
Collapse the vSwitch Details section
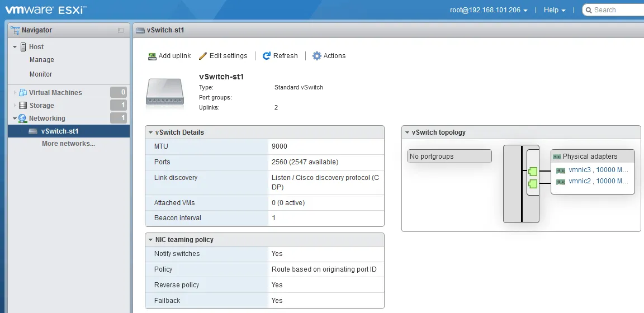tap(150, 132)
